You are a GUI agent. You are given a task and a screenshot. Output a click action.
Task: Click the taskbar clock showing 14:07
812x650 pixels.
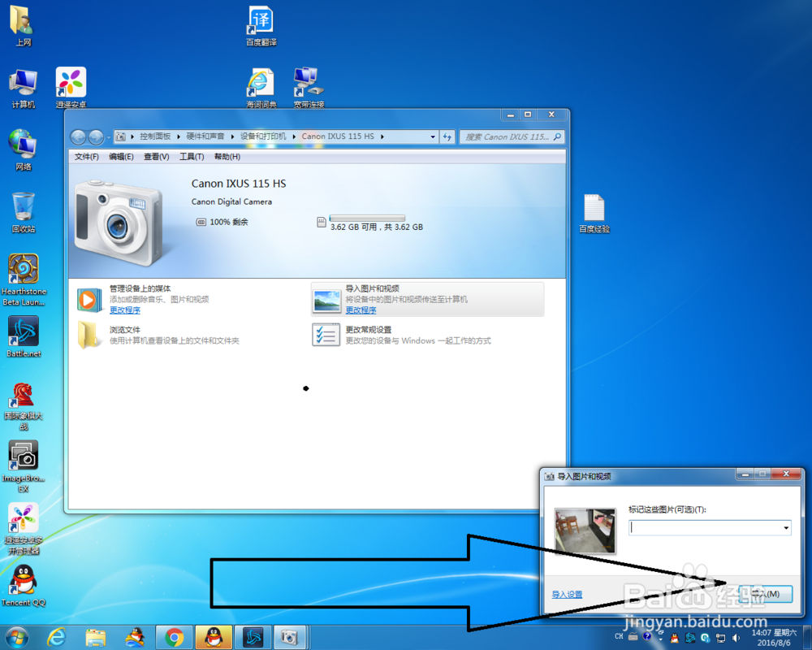click(x=774, y=638)
